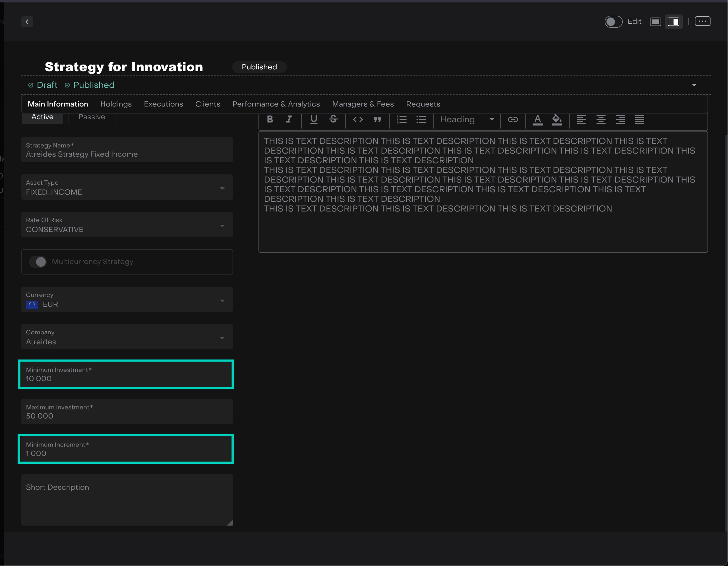Expand the Rate Of Risk dropdown

(x=222, y=226)
